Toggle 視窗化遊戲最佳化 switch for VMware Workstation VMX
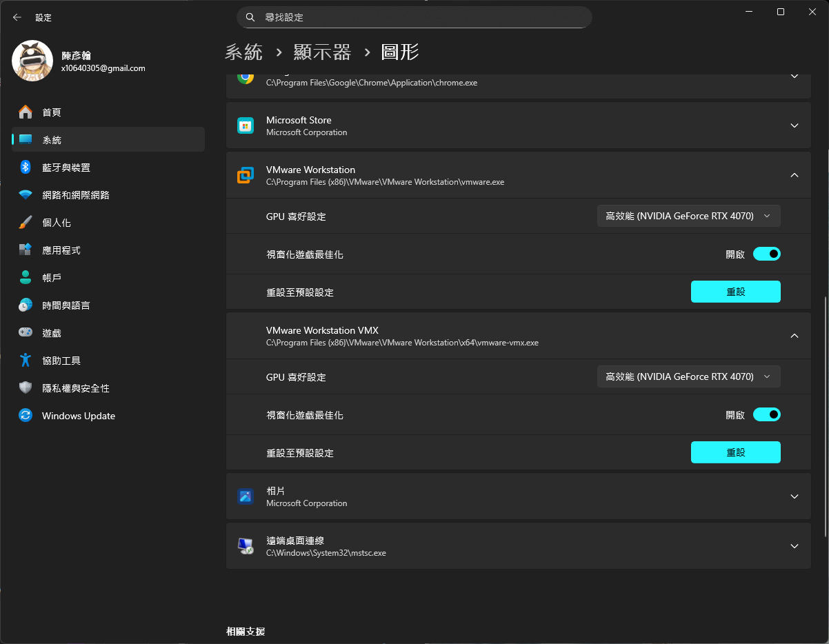 (x=766, y=414)
